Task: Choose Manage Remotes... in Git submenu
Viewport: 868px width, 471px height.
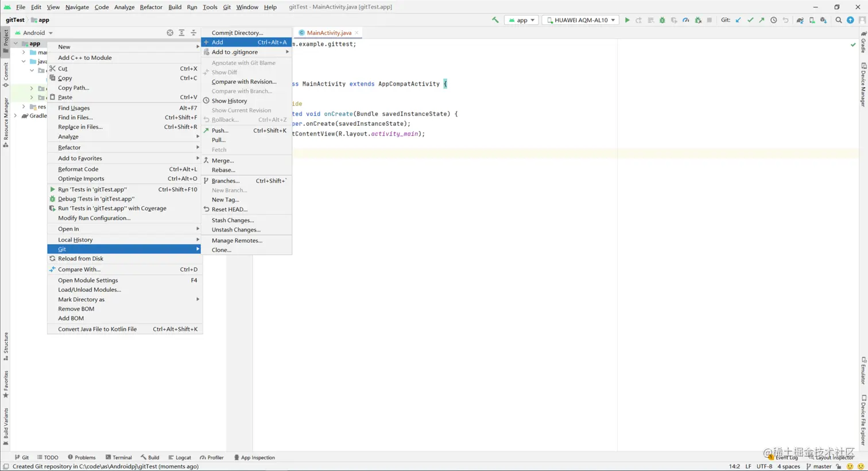Action: (x=246, y=241)
